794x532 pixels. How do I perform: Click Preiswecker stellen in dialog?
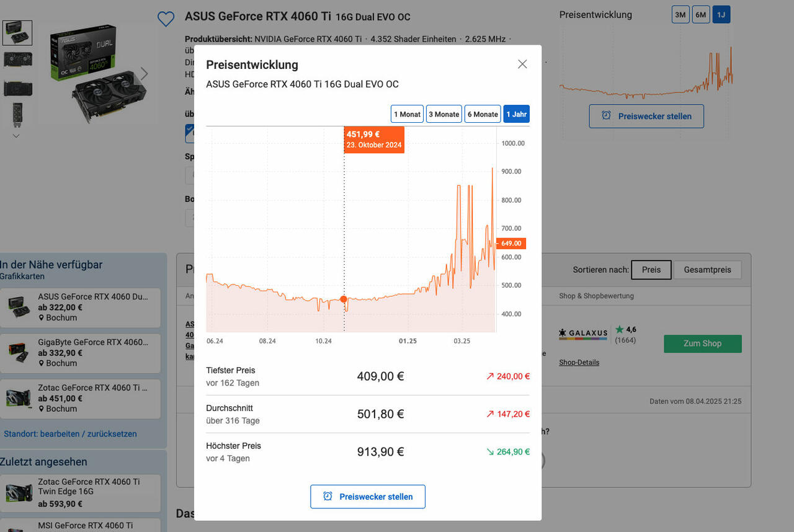coord(368,497)
